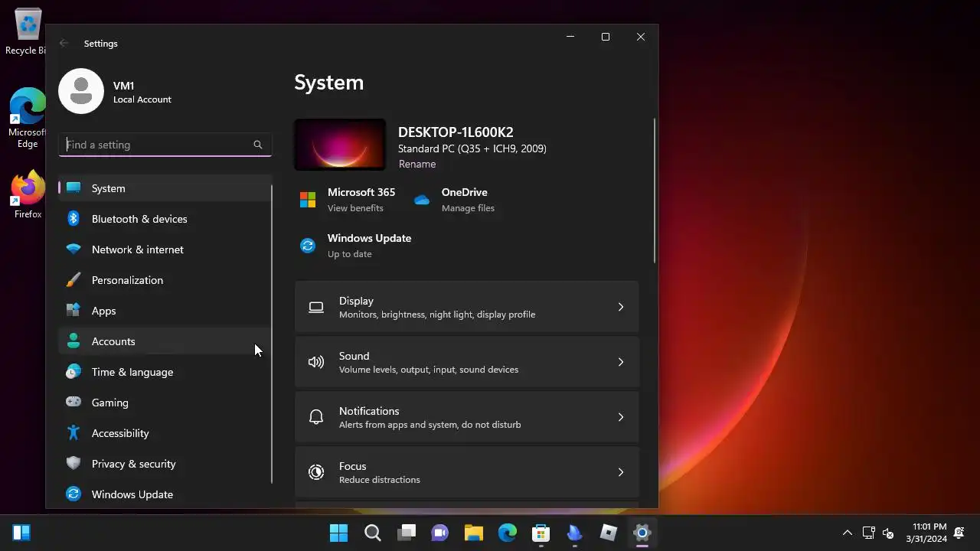The image size is (980, 551).
Task: Select System in the sidebar
Action: [165, 188]
